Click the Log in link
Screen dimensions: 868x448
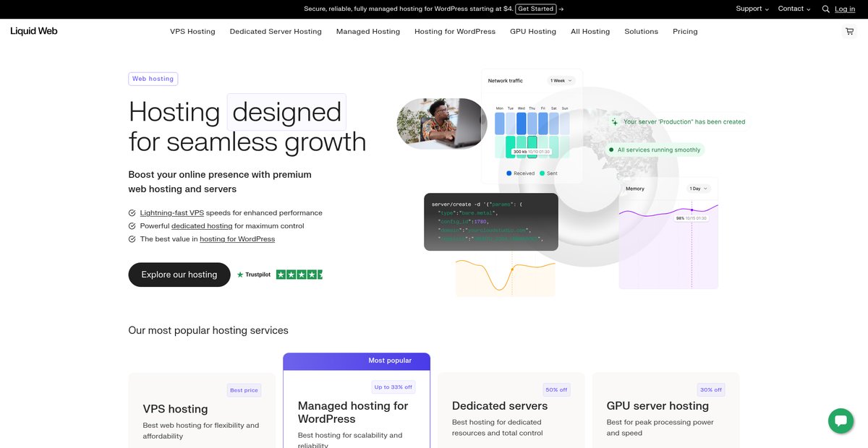click(x=845, y=9)
